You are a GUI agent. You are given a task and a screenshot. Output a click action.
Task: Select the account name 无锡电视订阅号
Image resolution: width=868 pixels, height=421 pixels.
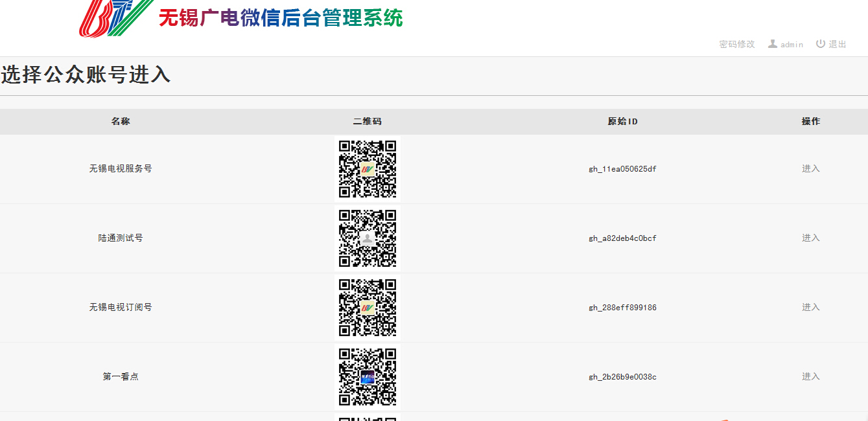click(x=121, y=307)
